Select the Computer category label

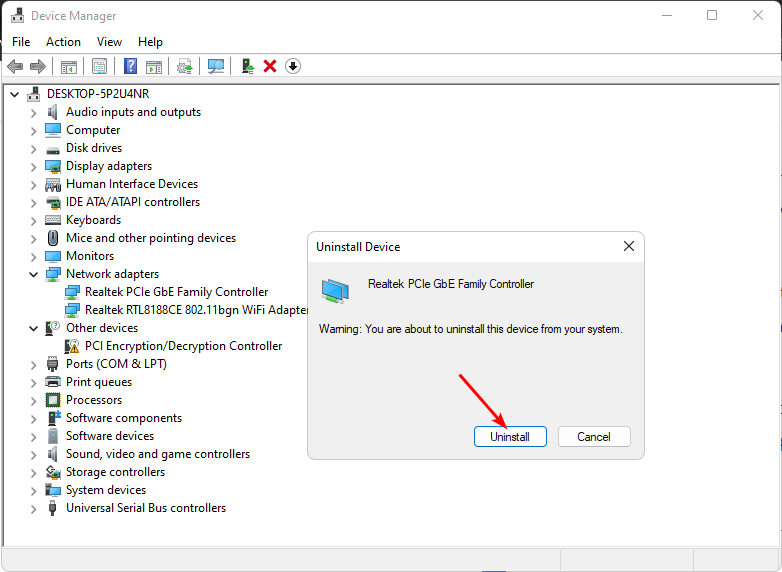tap(93, 130)
